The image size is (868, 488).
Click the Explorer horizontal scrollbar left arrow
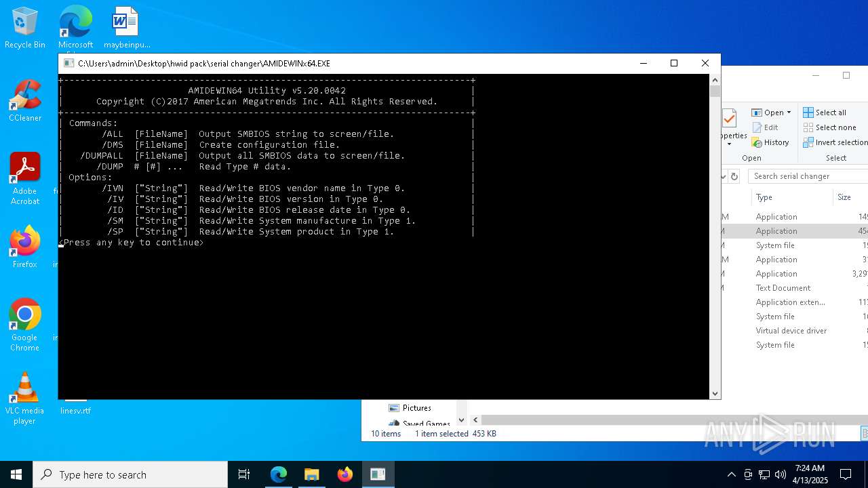click(x=475, y=420)
